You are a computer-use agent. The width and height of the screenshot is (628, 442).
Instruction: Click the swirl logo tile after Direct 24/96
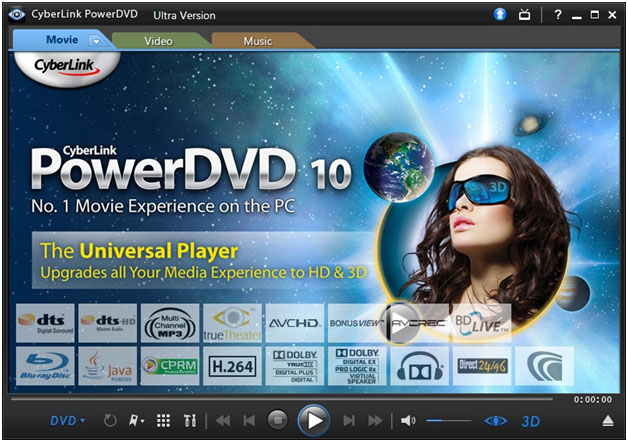pos(544,366)
